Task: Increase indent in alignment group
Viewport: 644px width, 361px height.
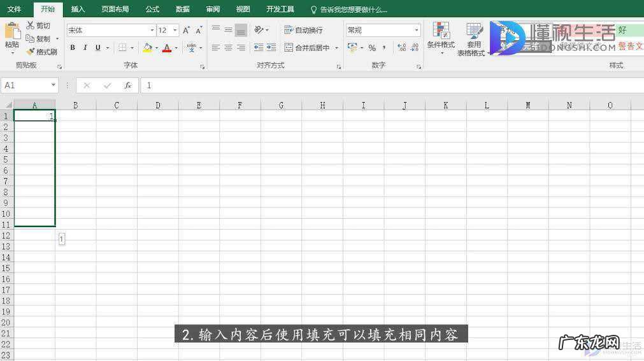Action: [271, 48]
